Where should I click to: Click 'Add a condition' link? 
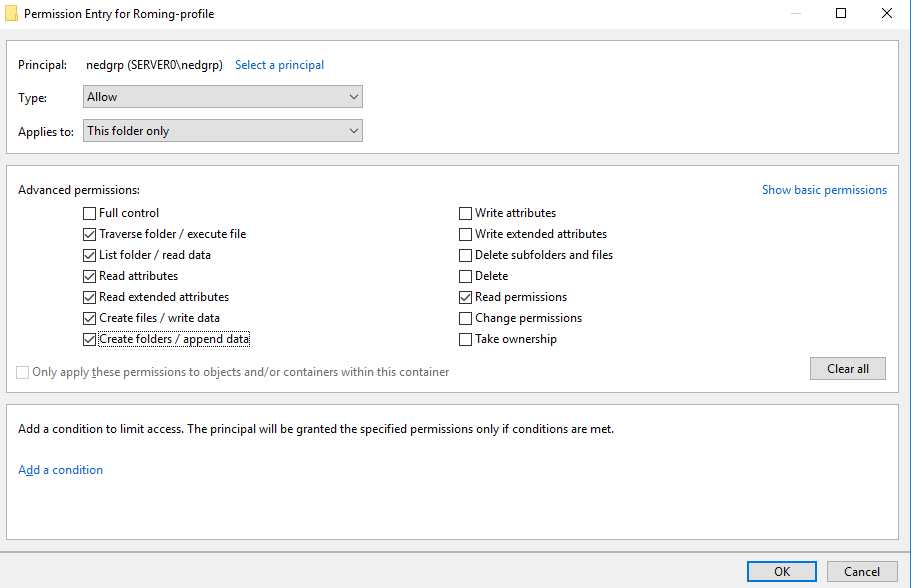(61, 470)
